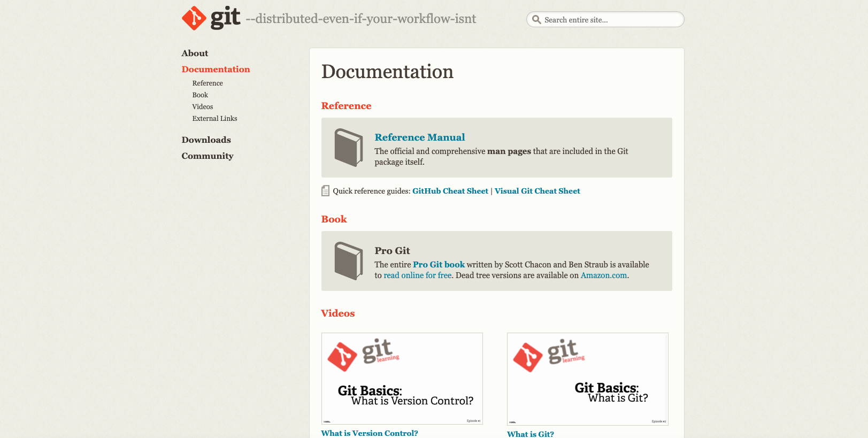Click the search magnifier icon
868x438 pixels.
pos(536,20)
